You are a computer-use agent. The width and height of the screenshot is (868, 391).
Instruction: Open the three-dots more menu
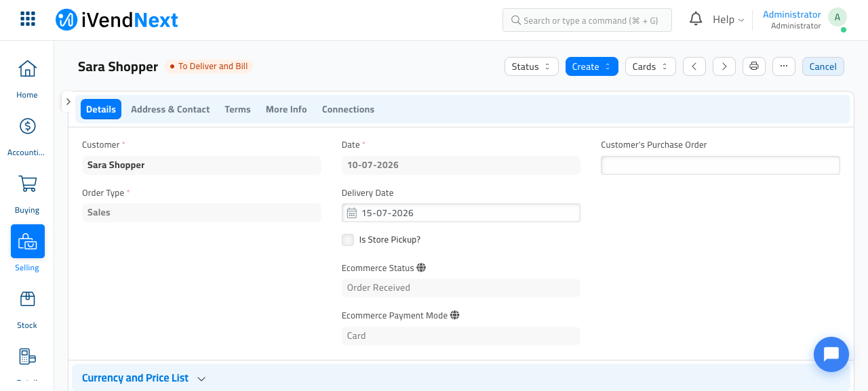pyautogui.click(x=783, y=66)
